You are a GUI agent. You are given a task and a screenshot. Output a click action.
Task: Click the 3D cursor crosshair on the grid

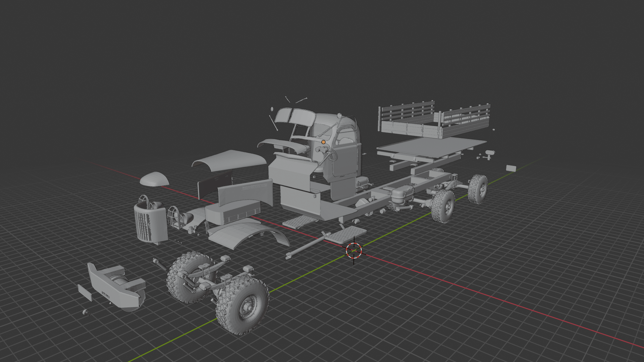pos(354,250)
